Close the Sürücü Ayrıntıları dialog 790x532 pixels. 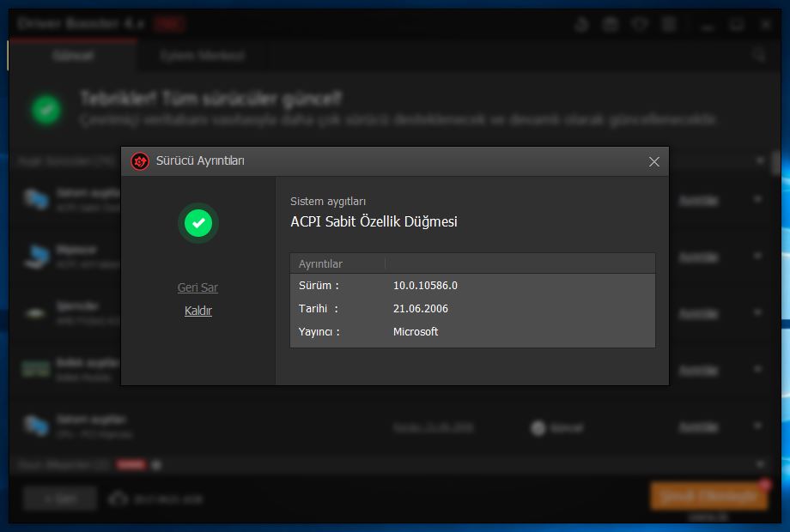tap(654, 161)
